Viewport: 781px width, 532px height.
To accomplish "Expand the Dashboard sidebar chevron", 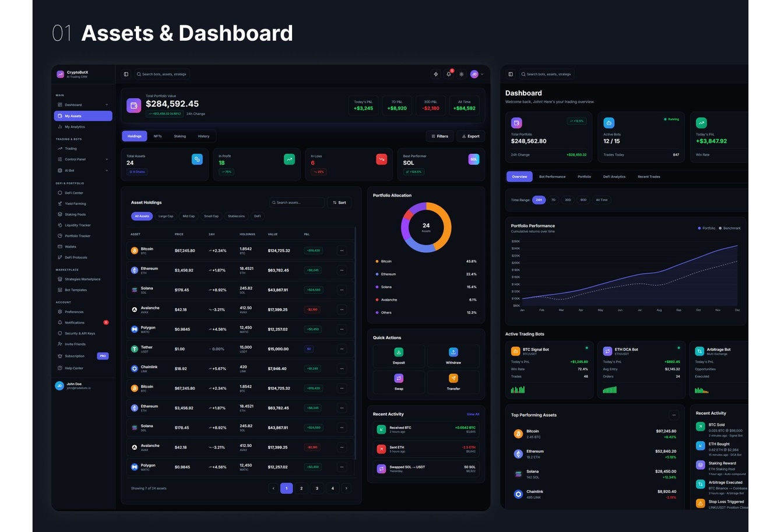I will pos(107,105).
